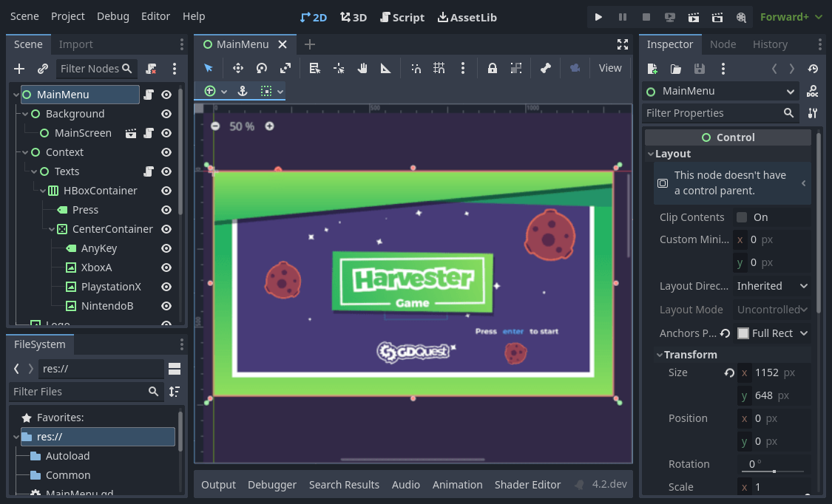Collapse the HBoxContainer branch
Viewport: 832px width, 504px height.
pyautogui.click(x=41, y=190)
